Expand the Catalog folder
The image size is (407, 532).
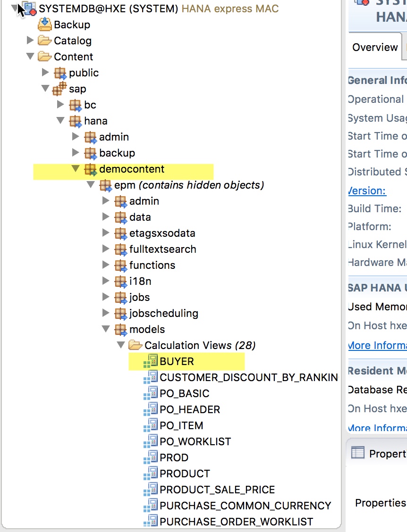point(30,40)
